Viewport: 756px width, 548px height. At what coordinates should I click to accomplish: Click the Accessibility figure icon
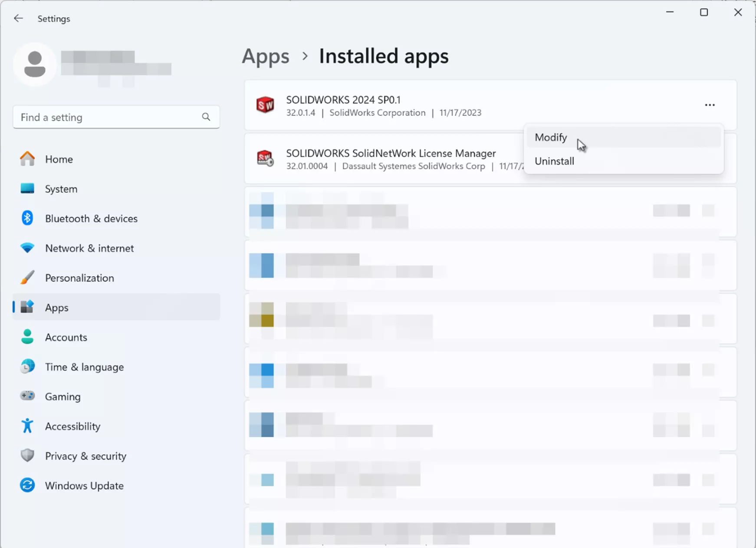click(27, 426)
